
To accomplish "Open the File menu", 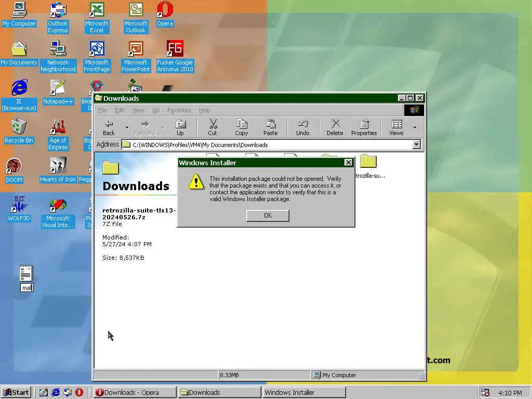I will coord(102,110).
